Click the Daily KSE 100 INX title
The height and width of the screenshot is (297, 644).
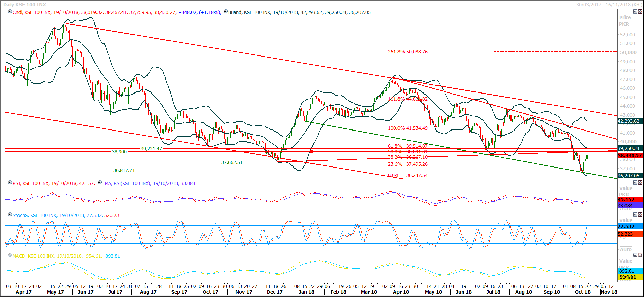25,5
